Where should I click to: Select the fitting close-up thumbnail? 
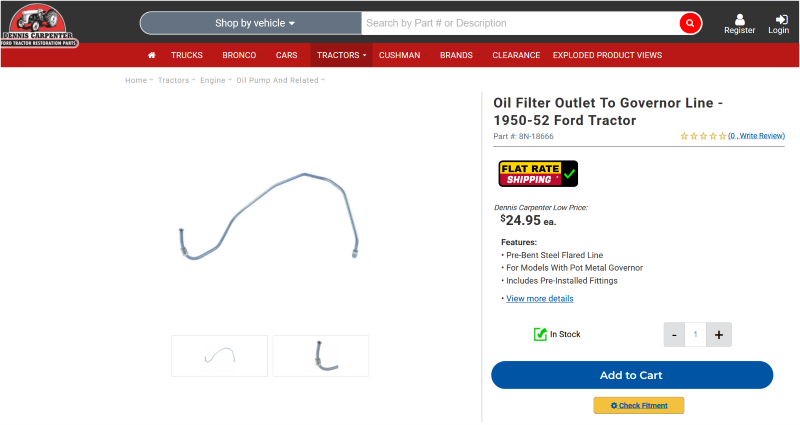click(320, 356)
